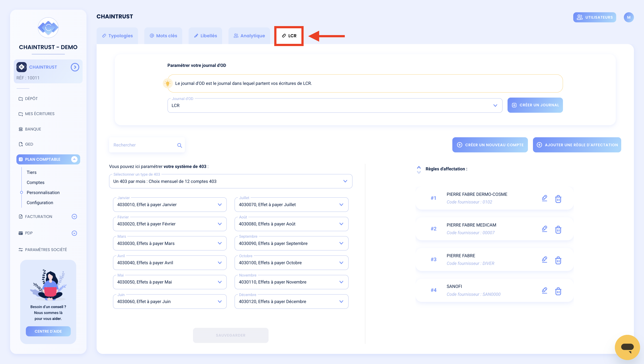This screenshot has height=364, width=644.
Task: Open the user avatar M menu
Action: [629, 17]
